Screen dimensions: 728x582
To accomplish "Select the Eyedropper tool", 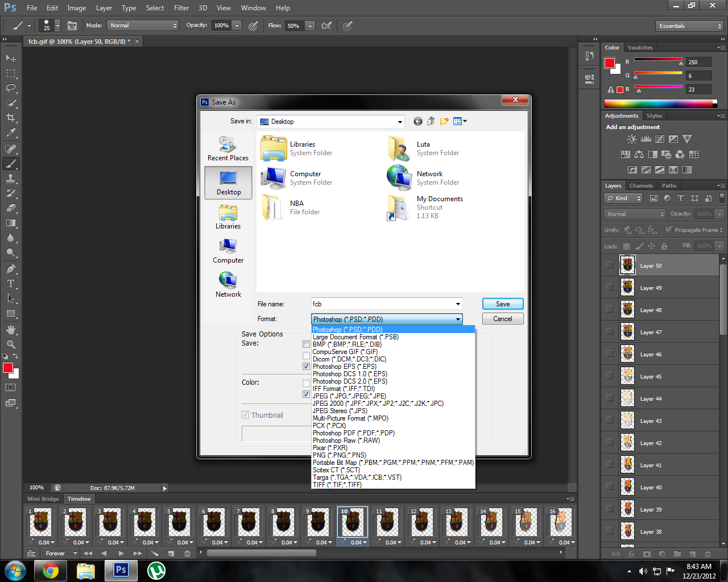I will coord(11,132).
